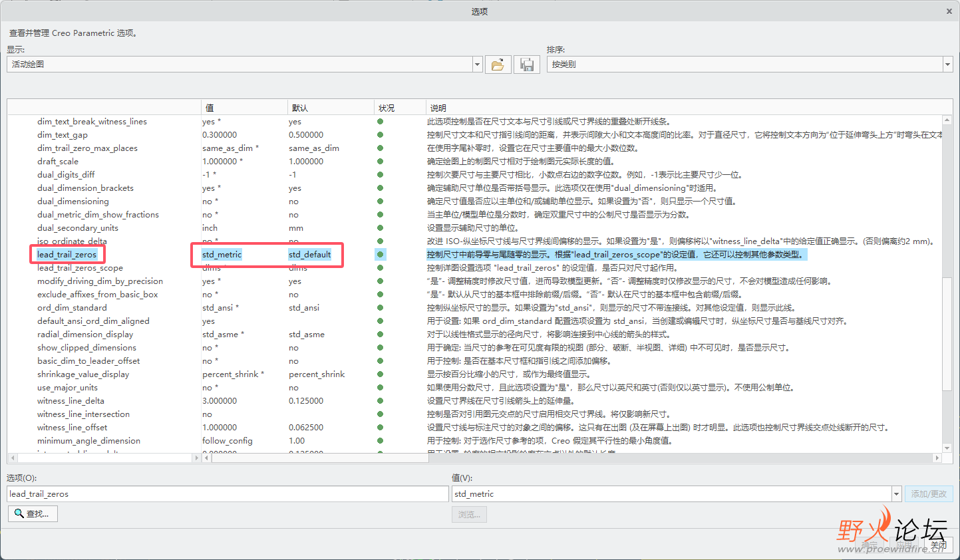Click the 浏览... button
This screenshot has width=960, height=560.
[470, 514]
